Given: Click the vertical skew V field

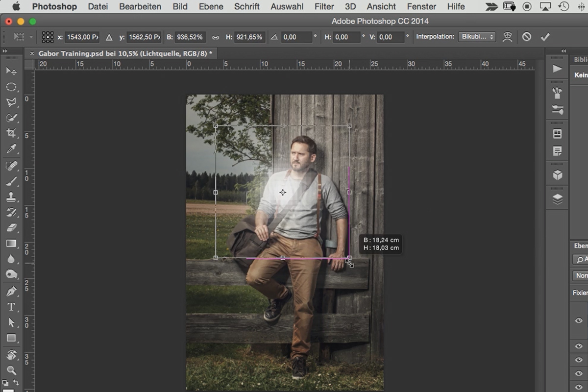Looking at the screenshot, I should point(391,37).
